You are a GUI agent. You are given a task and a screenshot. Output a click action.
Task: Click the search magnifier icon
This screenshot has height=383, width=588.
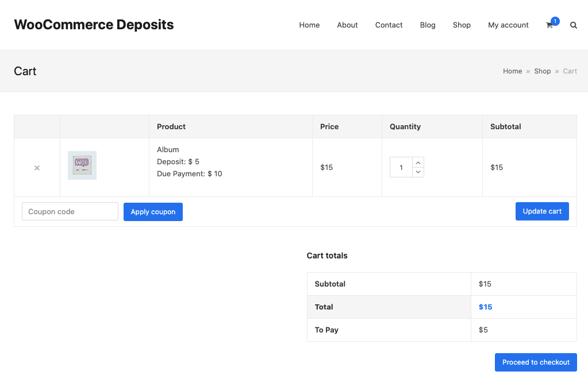coord(573,25)
